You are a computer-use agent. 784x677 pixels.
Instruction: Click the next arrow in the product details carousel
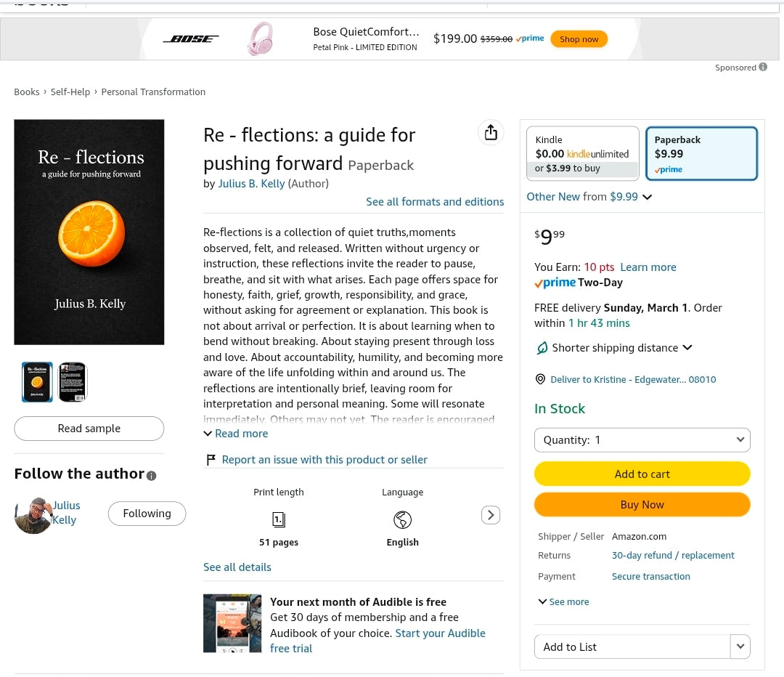491,515
